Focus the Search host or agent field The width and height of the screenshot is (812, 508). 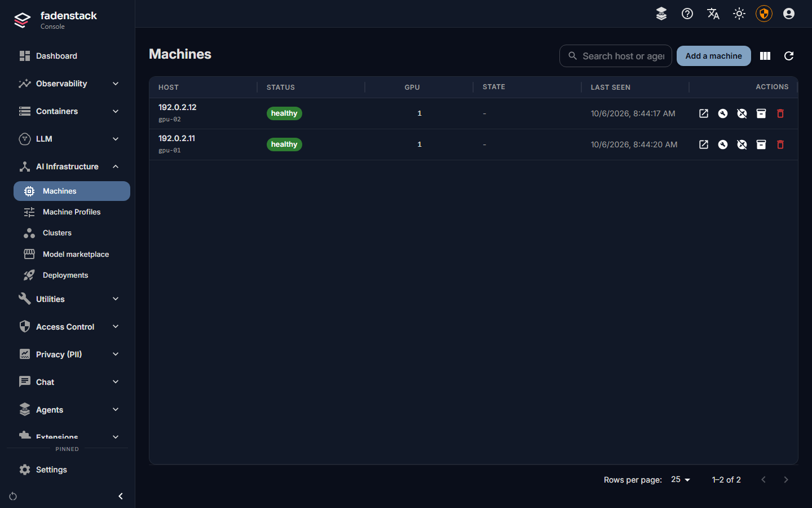click(616, 56)
